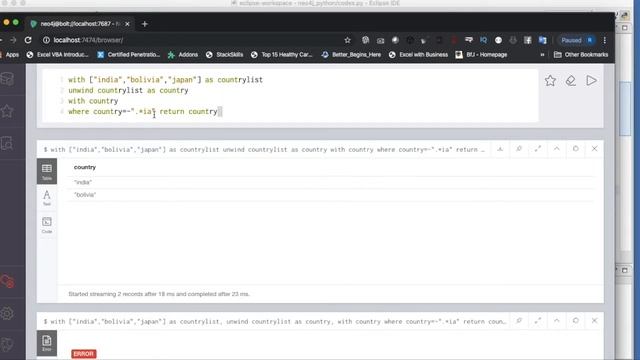Pin the error result frame
640x360 pixels.
pos(519,321)
